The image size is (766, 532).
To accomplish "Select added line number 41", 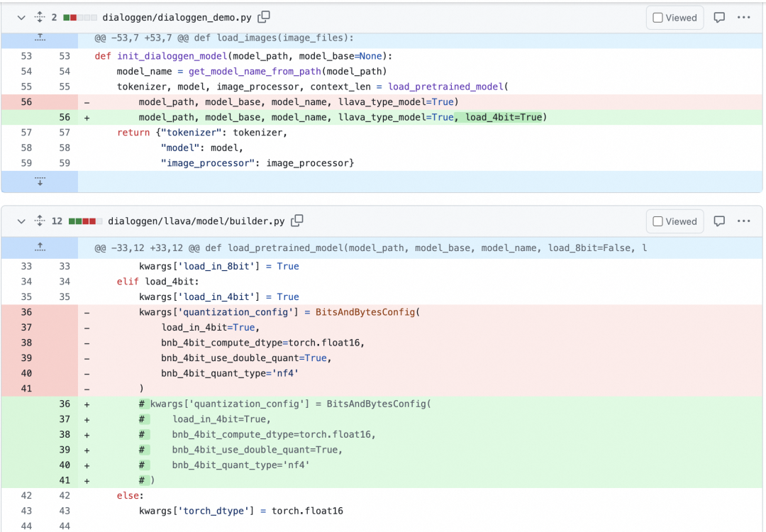I will [x=65, y=480].
